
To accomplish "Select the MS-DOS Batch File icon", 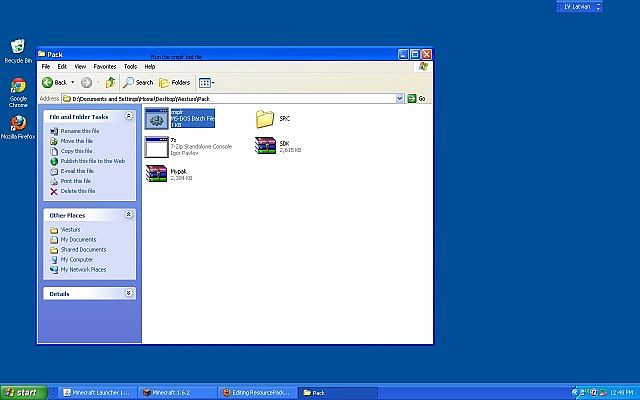I will pos(156,119).
